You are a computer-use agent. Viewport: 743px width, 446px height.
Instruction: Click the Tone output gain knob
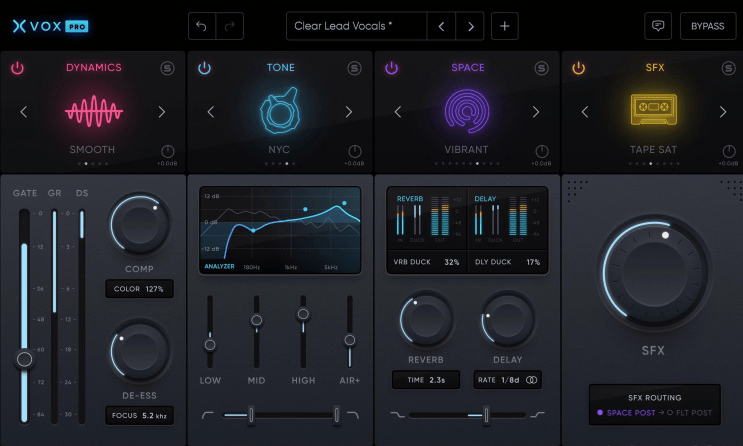tap(355, 151)
